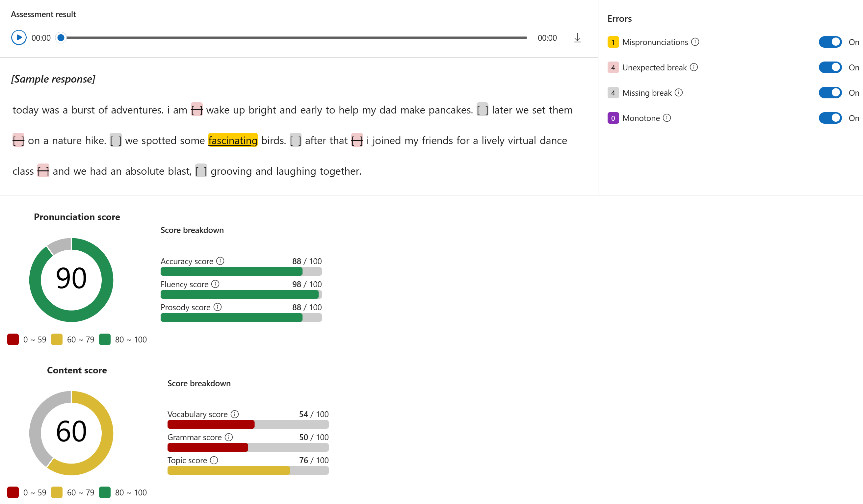Disable the Mispronunciations highlighting toggle
The image size is (863, 504).
click(x=830, y=42)
